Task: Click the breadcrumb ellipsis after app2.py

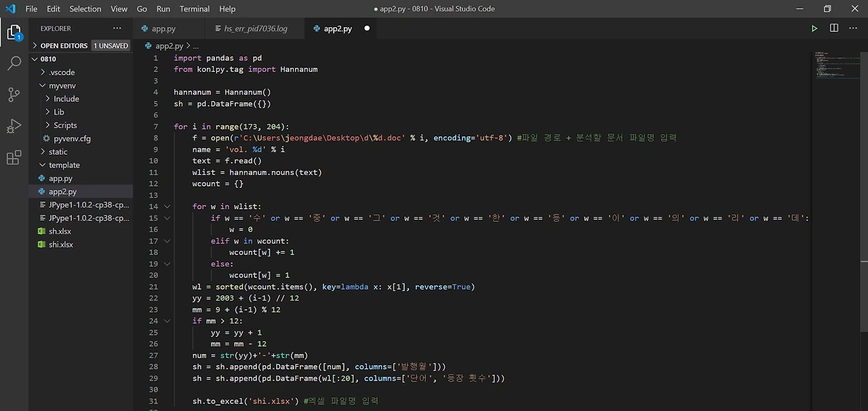Action: 196,46
